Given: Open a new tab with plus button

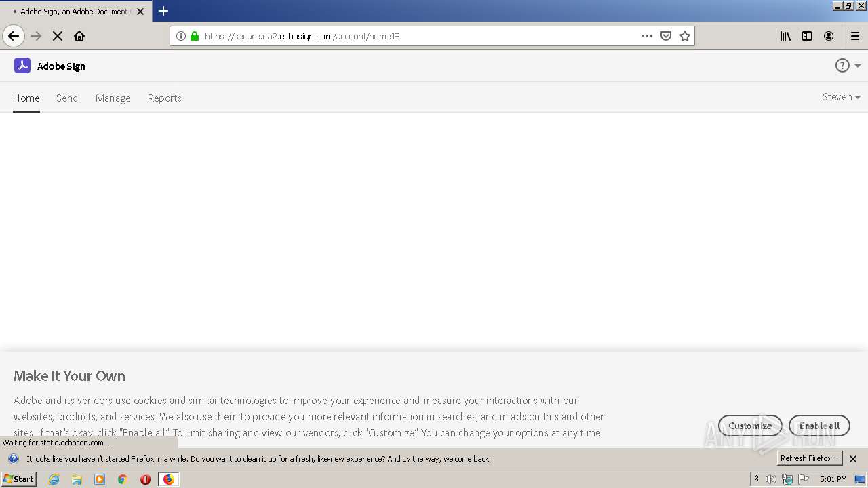Looking at the screenshot, I should click(163, 11).
